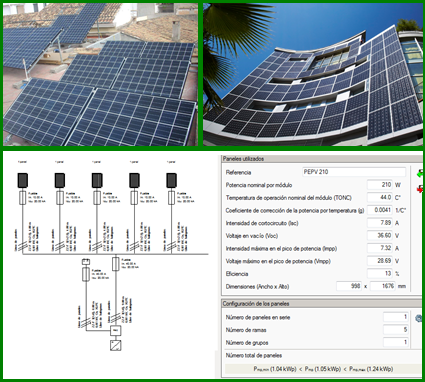Select the third solar panel symbol in the diagram
The height and width of the screenshot is (382, 425).
(97, 180)
